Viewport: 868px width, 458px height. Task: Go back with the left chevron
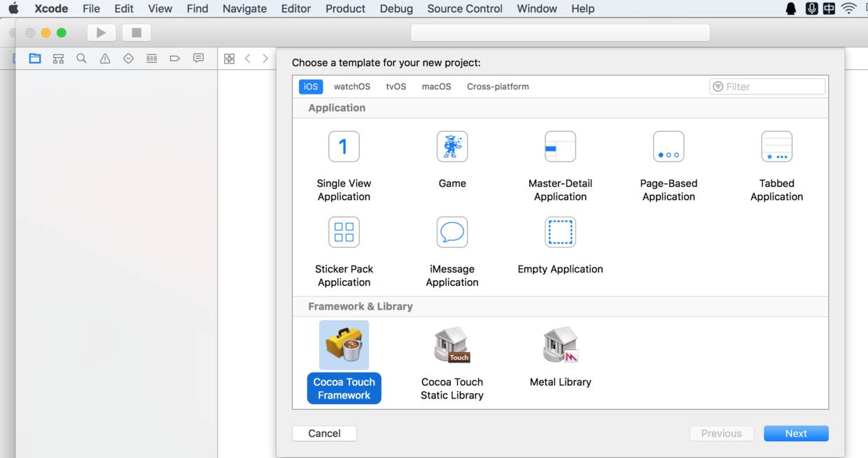click(x=248, y=59)
